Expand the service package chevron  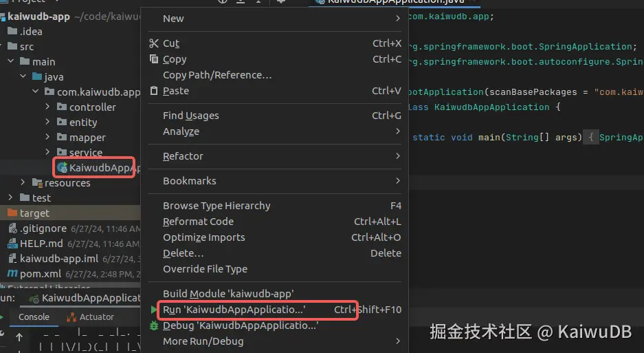click(47, 152)
